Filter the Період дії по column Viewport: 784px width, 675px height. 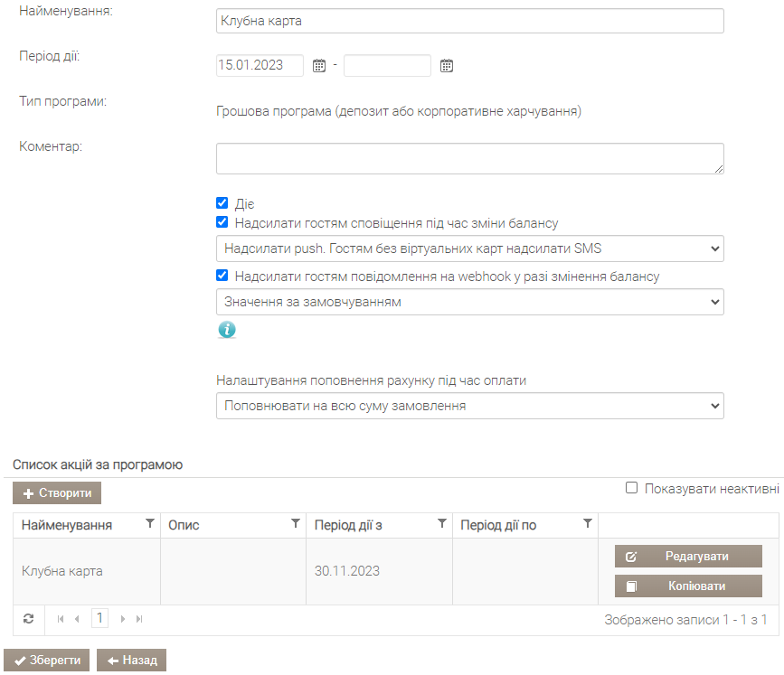[x=588, y=523]
